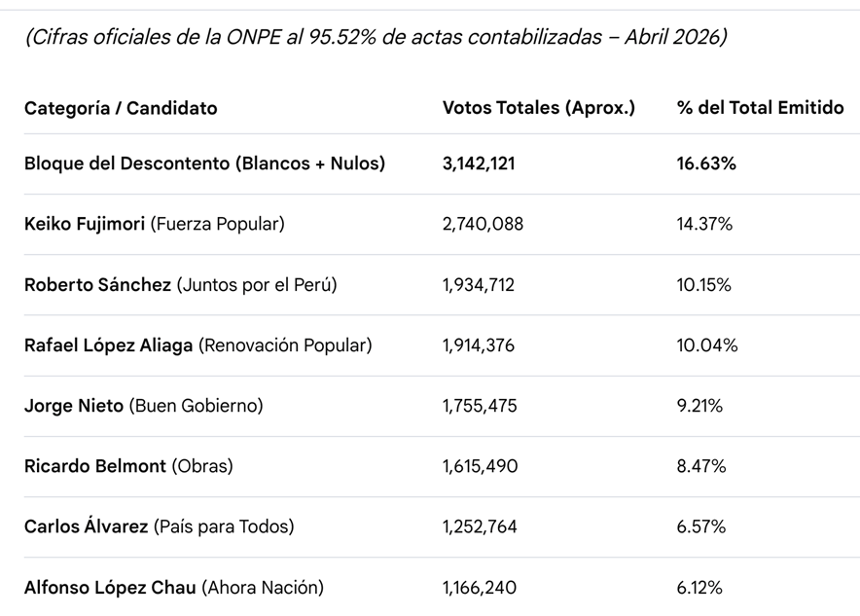Click the "Votos Totales (Aprox.)" column header
The height and width of the screenshot is (616, 860).
[x=538, y=108]
